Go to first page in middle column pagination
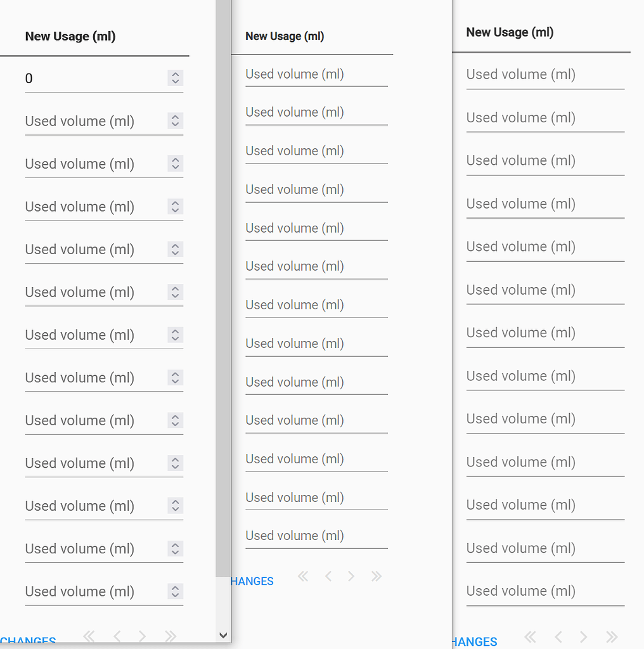 coord(303,576)
